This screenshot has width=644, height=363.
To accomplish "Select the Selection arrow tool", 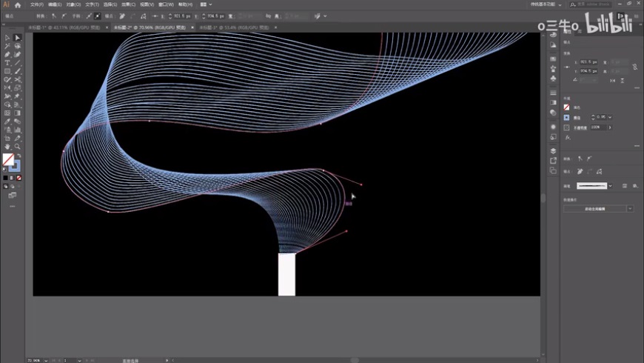I will tap(7, 38).
